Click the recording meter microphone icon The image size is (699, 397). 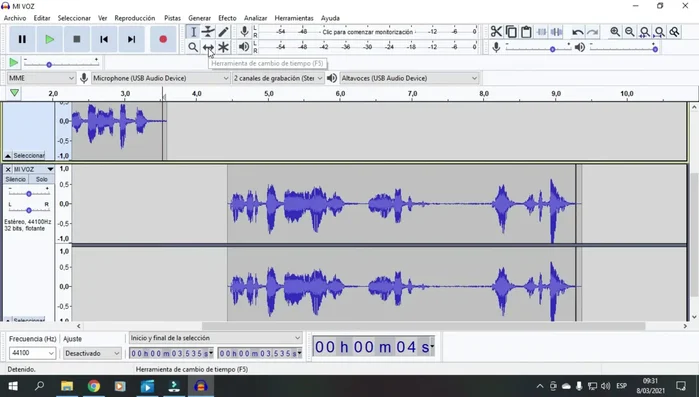(x=244, y=32)
